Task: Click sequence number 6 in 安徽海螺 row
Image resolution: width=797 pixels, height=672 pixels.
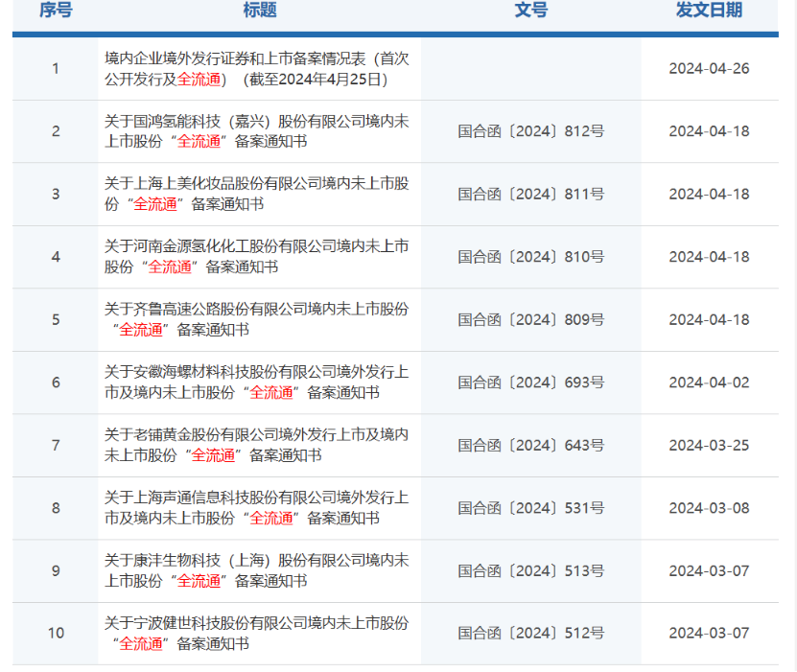Action: (x=56, y=382)
